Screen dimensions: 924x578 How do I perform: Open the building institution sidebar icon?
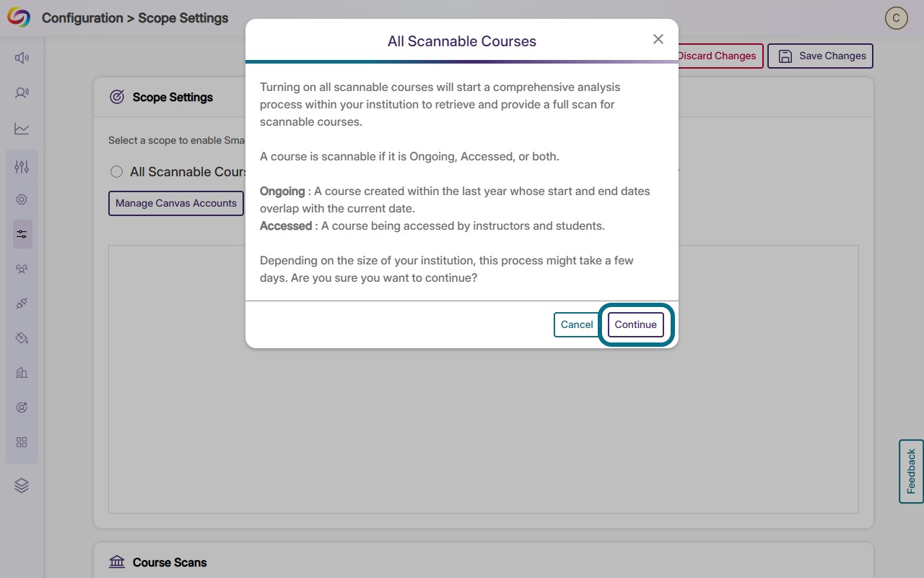22,373
